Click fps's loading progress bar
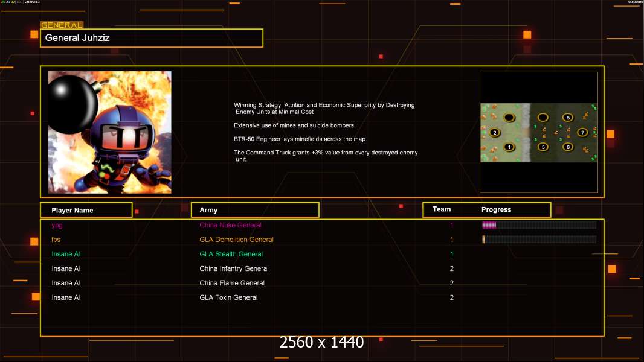Image resolution: width=644 pixels, height=362 pixels. [539, 240]
